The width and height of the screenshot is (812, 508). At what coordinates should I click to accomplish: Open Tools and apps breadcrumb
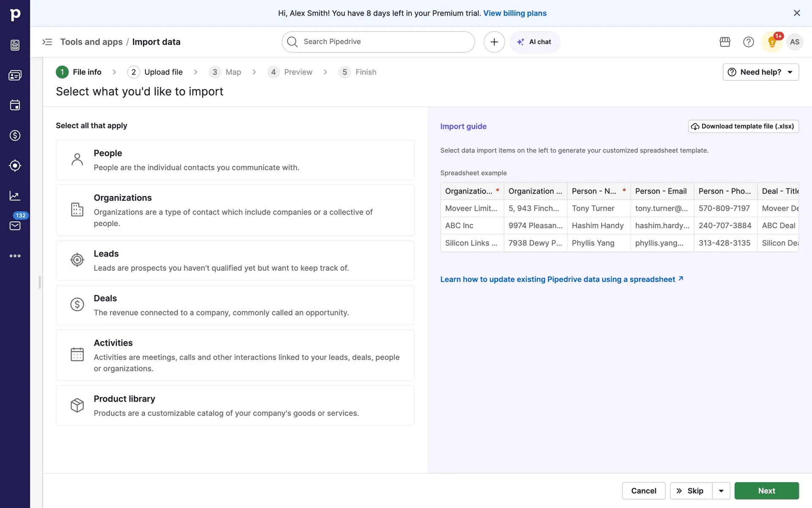click(91, 42)
